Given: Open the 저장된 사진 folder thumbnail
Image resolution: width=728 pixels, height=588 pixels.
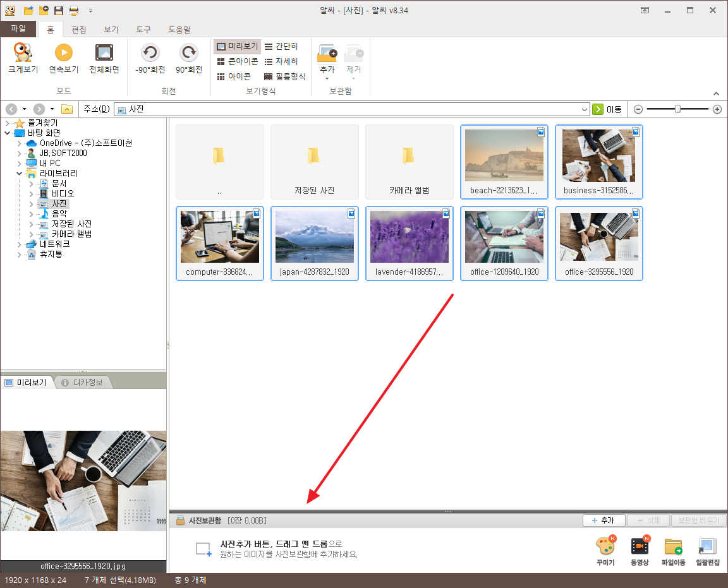Looking at the screenshot, I should [314, 162].
